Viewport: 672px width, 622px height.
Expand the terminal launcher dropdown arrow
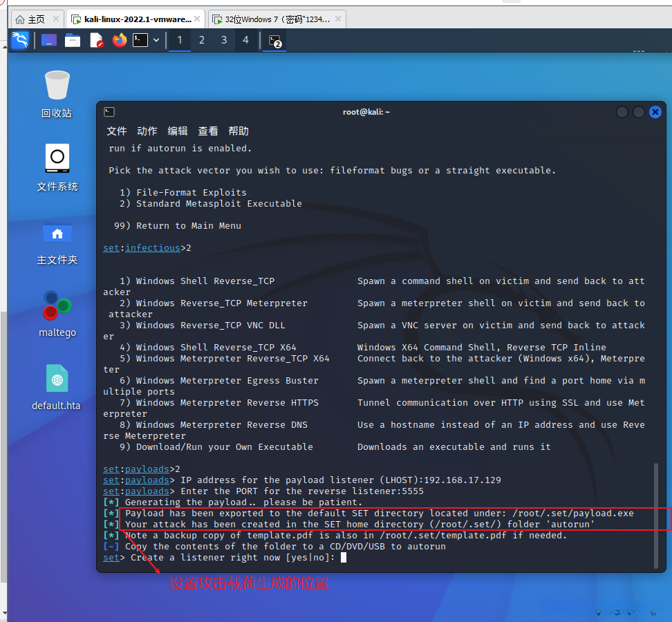[156, 40]
